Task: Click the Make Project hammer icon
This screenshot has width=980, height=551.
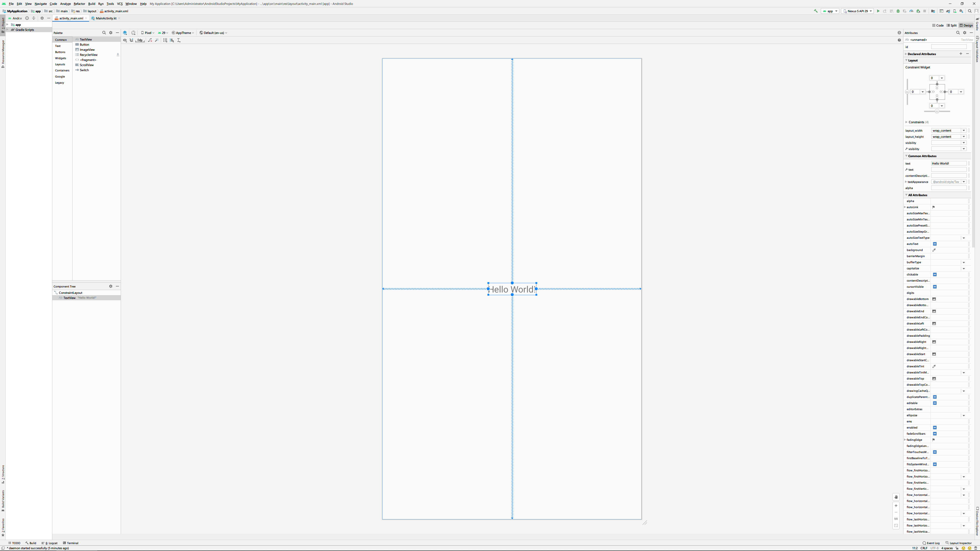Action: coord(816,11)
